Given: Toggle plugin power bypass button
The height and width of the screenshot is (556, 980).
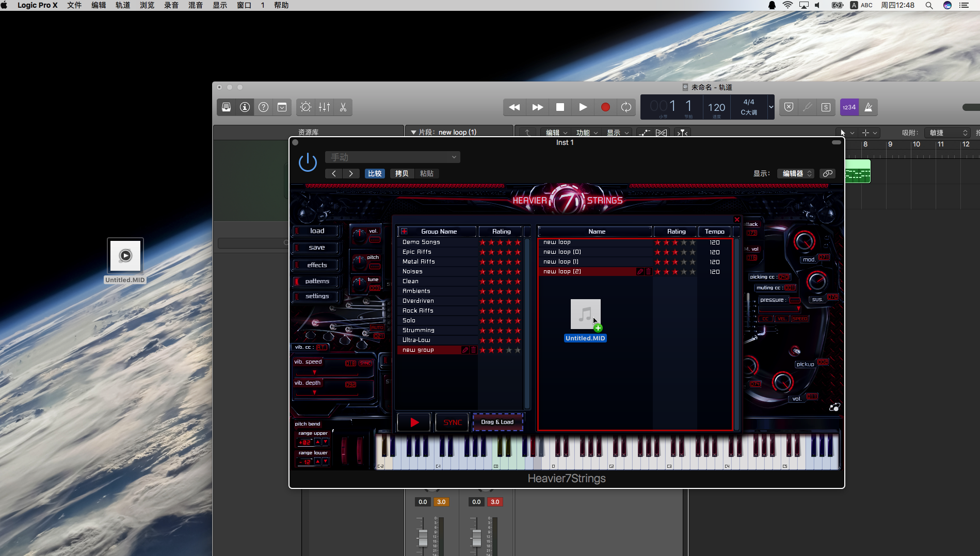Looking at the screenshot, I should pos(308,162).
